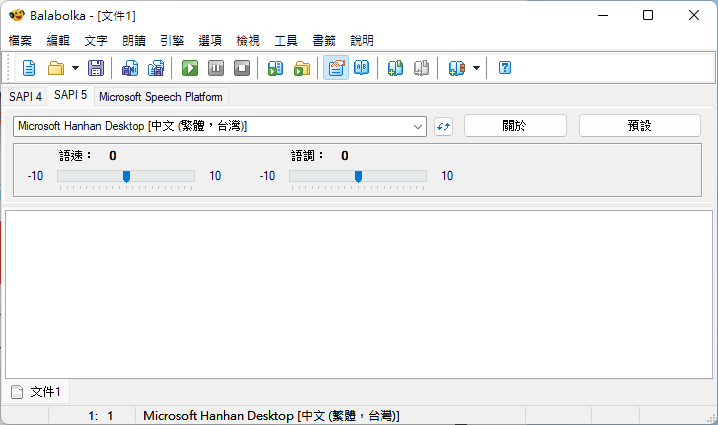Open the 朗讀 menu
The image size is (718, 425).
point(134,41)
